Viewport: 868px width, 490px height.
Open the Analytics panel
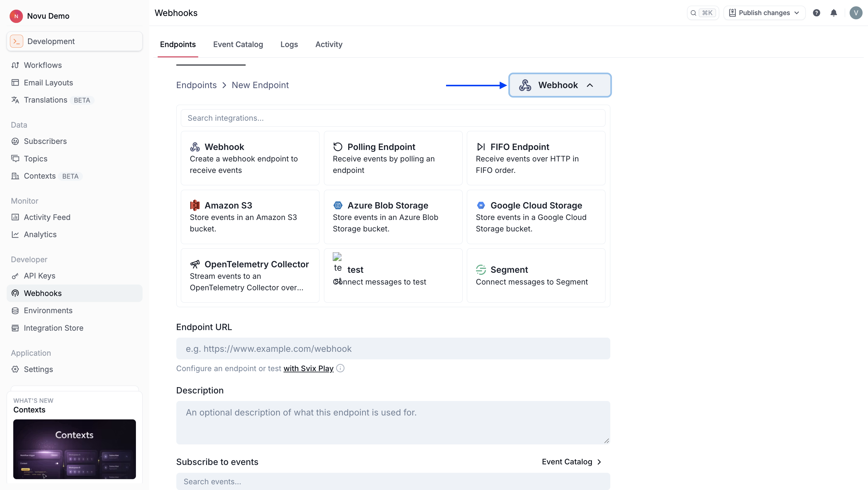[x=40, y=234]
